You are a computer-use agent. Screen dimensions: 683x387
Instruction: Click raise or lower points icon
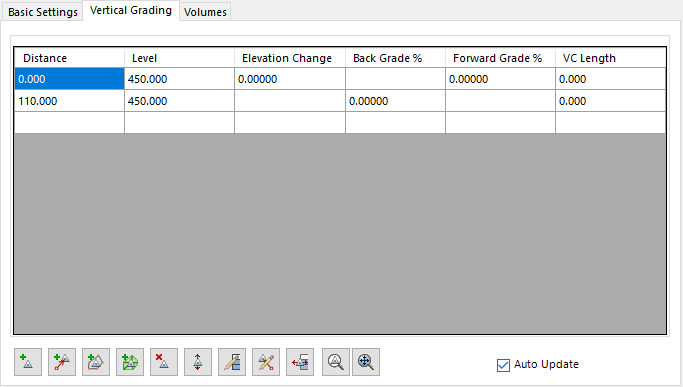pos(198,362)
